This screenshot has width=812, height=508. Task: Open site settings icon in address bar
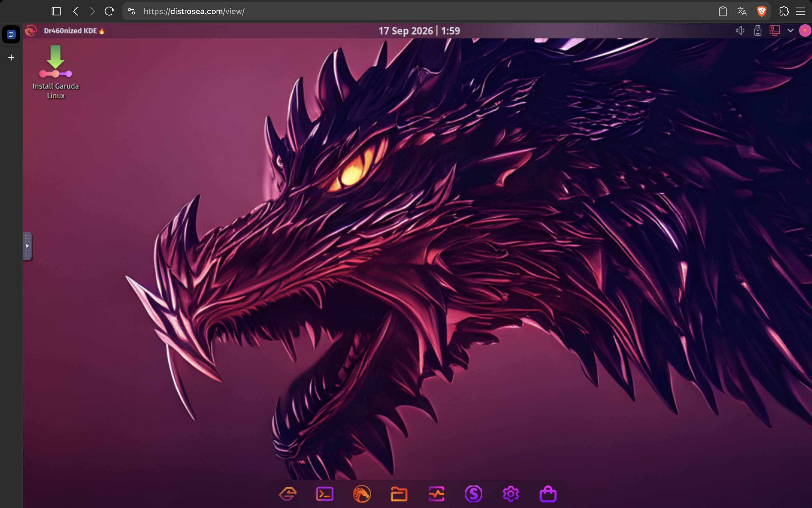click(131, 11)
